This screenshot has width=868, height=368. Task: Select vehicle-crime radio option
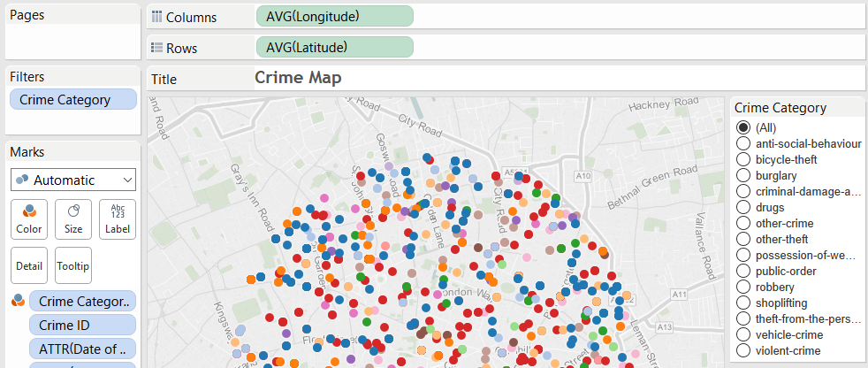click(742, 334)
